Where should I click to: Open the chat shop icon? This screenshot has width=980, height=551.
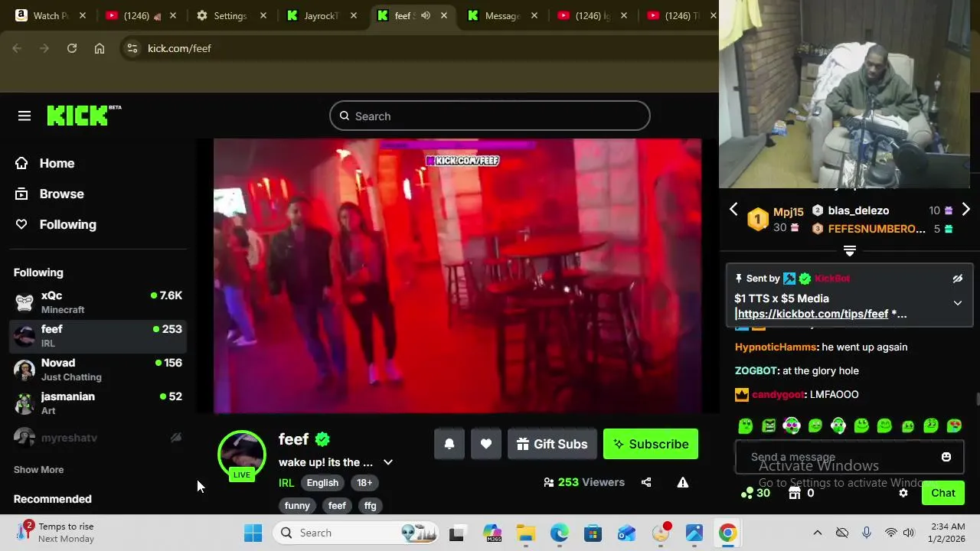795,493
